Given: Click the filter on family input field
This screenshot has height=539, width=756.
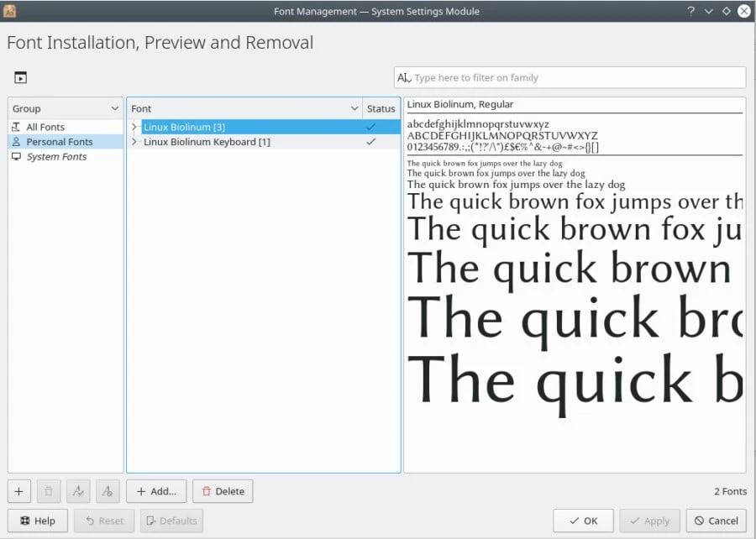Looking at the screenshot, I should (x=576, y=77).
